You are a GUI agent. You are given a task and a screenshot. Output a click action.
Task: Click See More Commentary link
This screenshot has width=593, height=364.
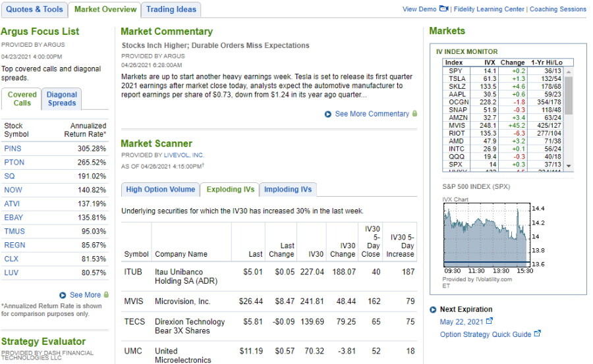(372, 114)
